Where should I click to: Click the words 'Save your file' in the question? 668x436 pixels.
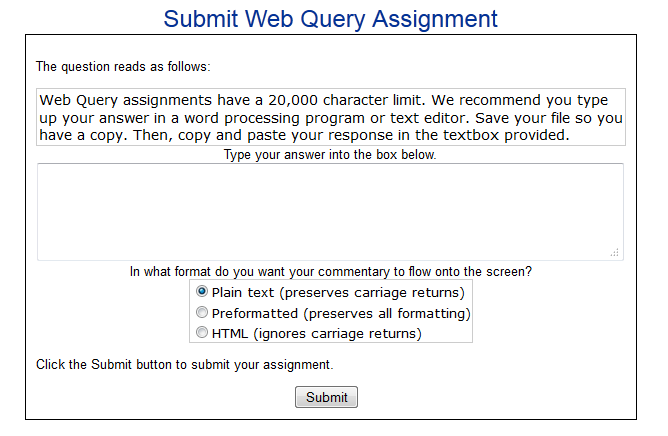(x=522, y=118)
